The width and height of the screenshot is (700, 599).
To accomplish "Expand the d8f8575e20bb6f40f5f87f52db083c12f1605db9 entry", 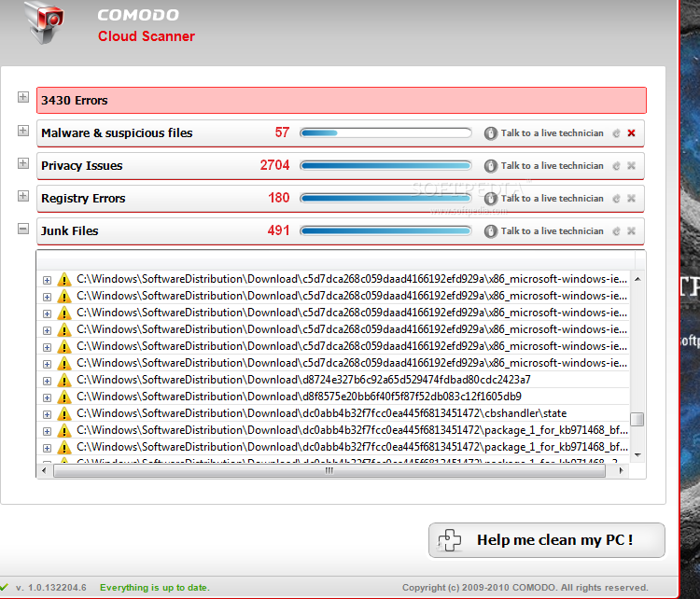I will click(47, 397).
